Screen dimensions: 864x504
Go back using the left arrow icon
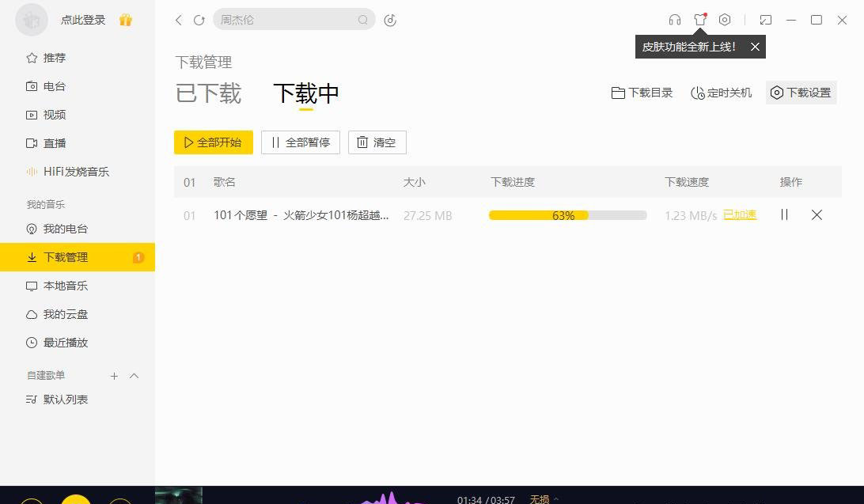179,20
